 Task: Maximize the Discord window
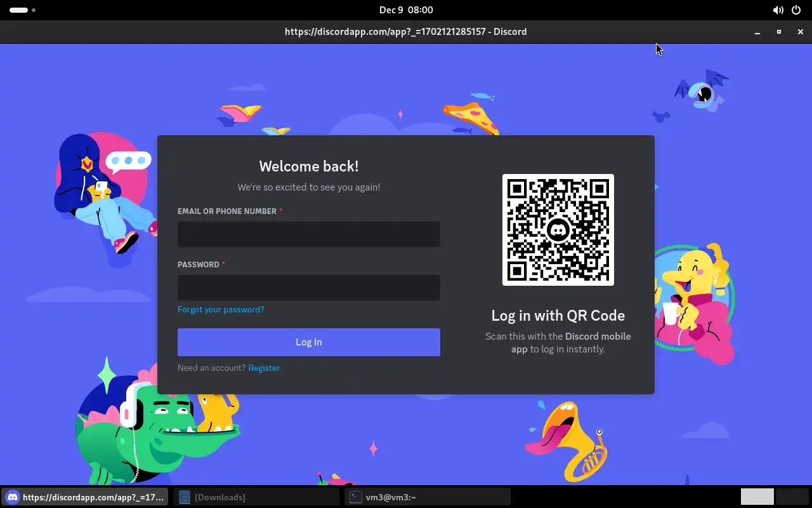(x=779, y=32)
